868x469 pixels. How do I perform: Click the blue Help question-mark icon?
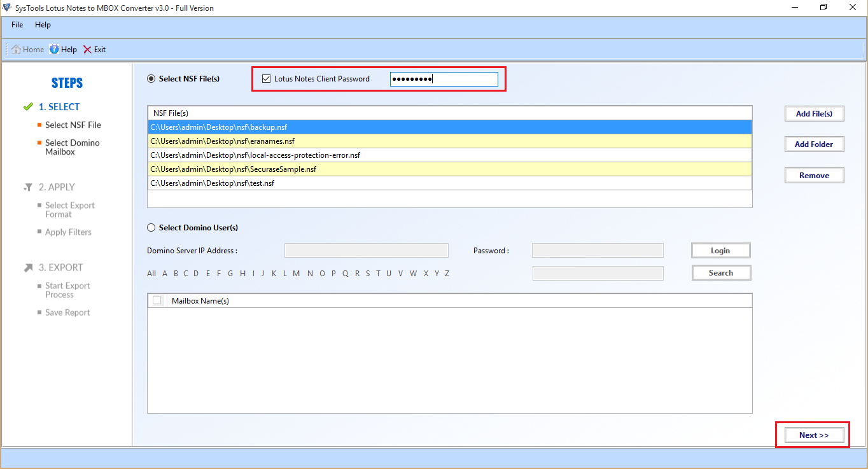54,50
